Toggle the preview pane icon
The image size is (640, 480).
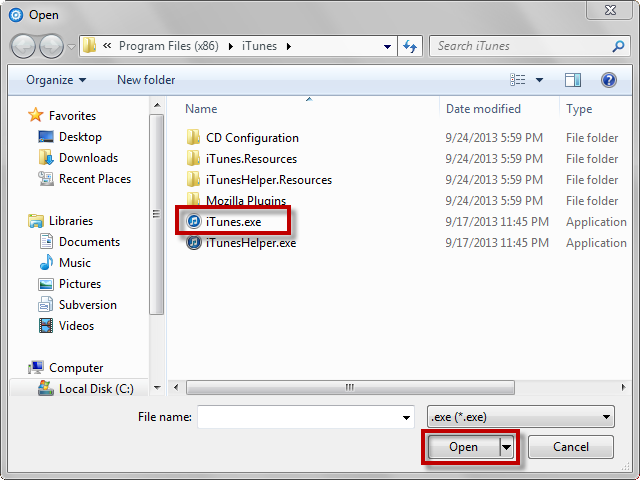point(573,80)
